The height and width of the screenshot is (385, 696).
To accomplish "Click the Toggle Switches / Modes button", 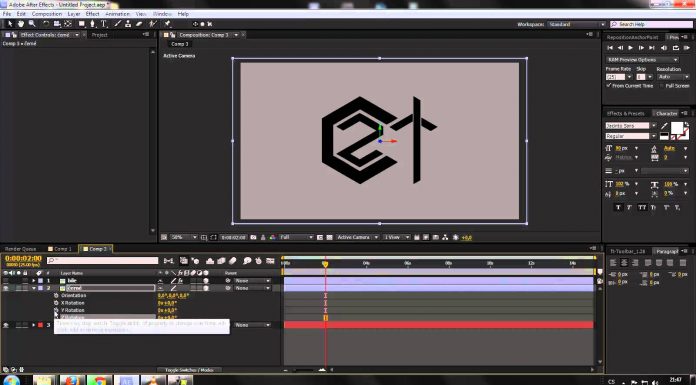I will pos(190,370).
